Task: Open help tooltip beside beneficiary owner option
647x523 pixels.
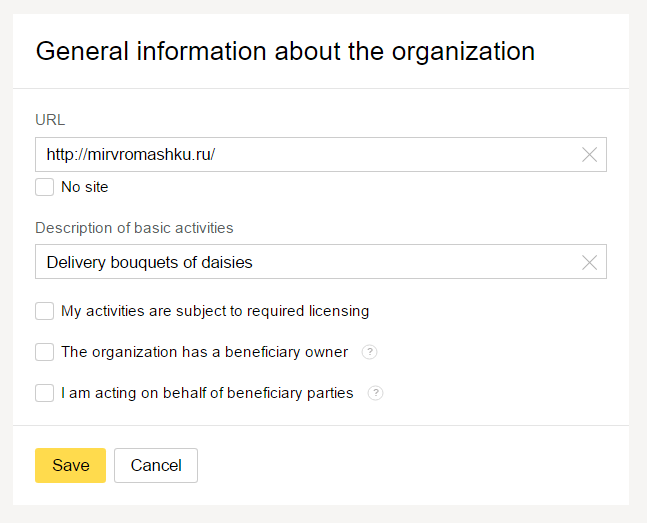Action: tap(369, 352)
